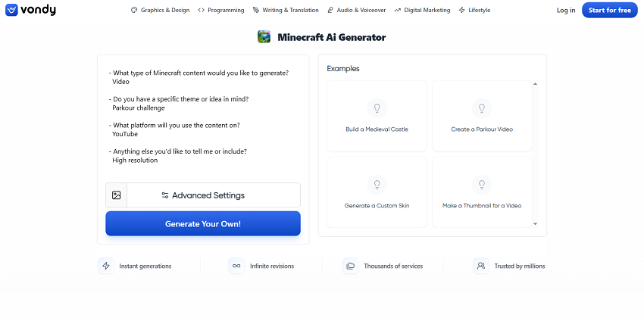644x321 pixels.
Task: Select the Create a Parkour Video example
Action: tap(482, 116)
